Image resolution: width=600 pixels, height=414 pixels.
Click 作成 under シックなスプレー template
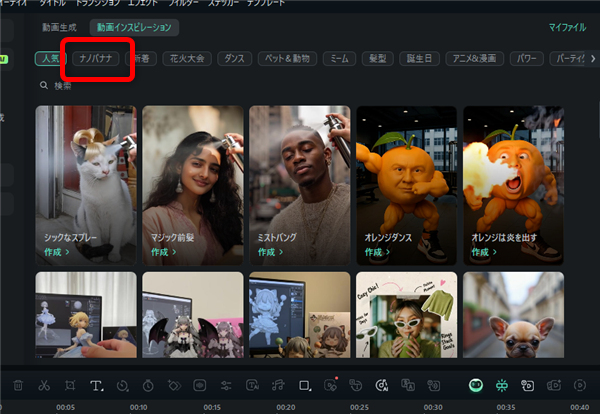tap(56, 253)
